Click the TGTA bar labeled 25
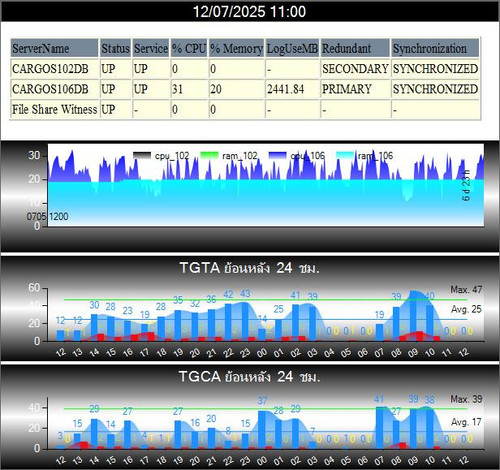 coord(279,330)
